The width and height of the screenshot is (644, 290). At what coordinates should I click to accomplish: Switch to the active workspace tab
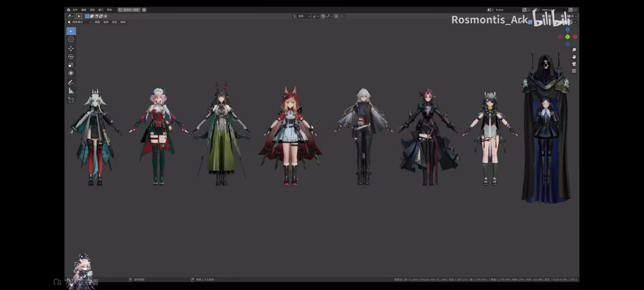[x=129, y=10]
